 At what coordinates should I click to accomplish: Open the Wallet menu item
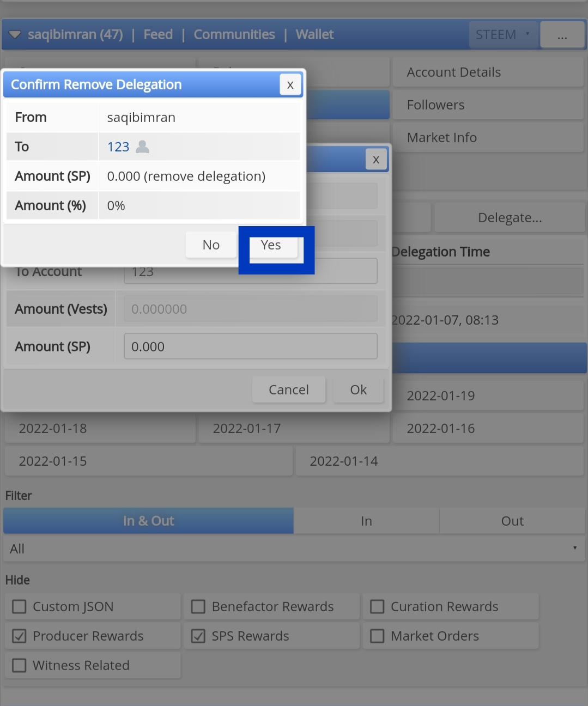pos(314,35)
